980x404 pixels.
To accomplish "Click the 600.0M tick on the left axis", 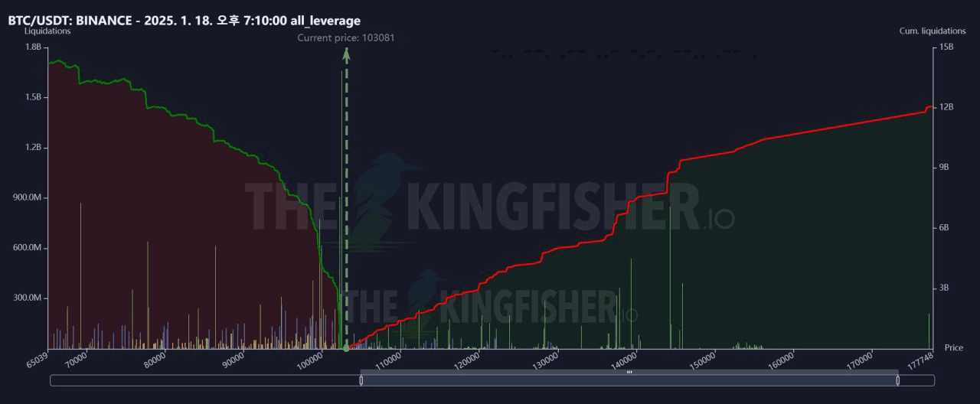I will coord(28,248).
